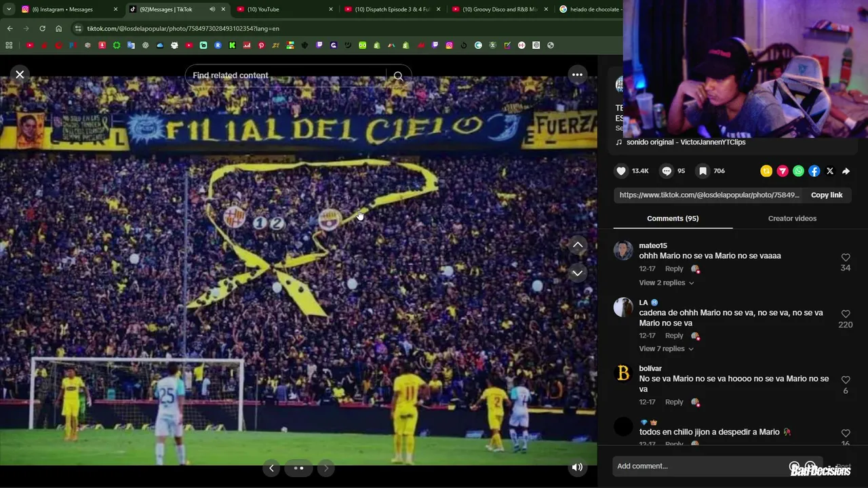Show the previous photo in slideshow
The height and width of the screenshot is (488, 868).
coord(271,468)
